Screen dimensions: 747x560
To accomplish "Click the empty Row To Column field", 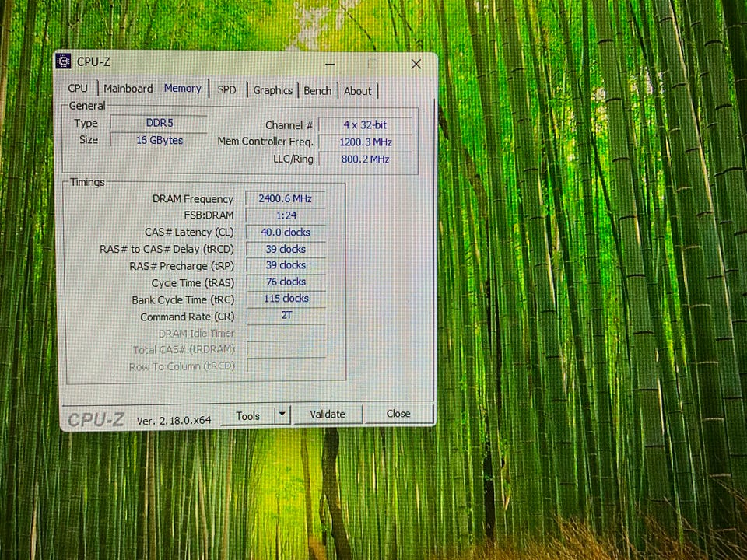I will coord(286,366).
